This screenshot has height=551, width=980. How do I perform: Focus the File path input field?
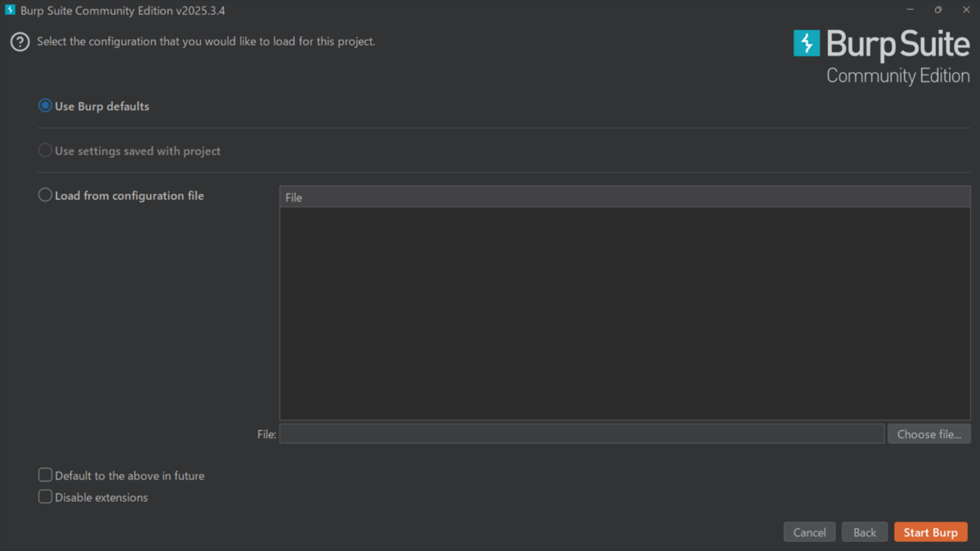click(581, 433)
